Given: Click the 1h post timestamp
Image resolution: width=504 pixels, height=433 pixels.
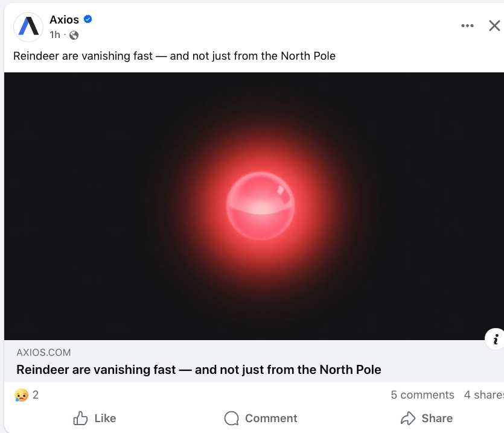Looking at the screenshot, I should (x=55, y=35).
